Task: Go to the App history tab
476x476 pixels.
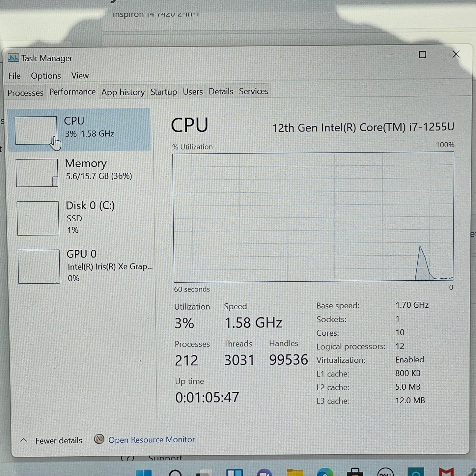Action: click(123, 92)
